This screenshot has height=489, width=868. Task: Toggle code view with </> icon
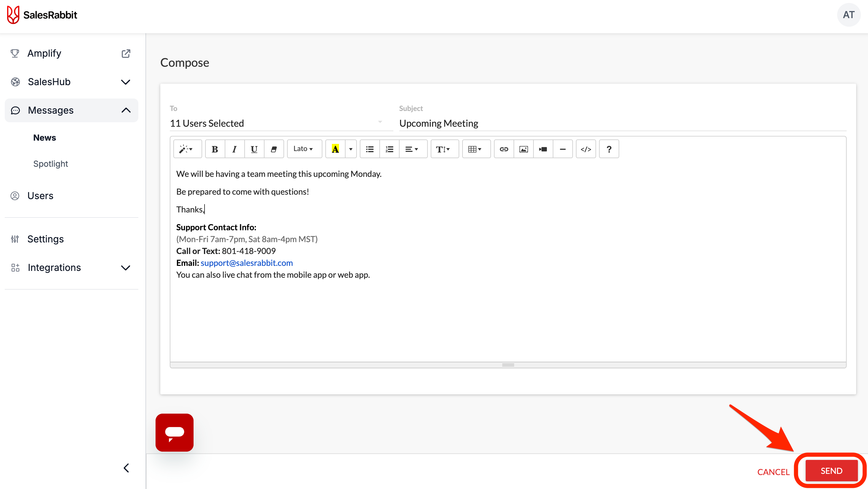point(586,149)
